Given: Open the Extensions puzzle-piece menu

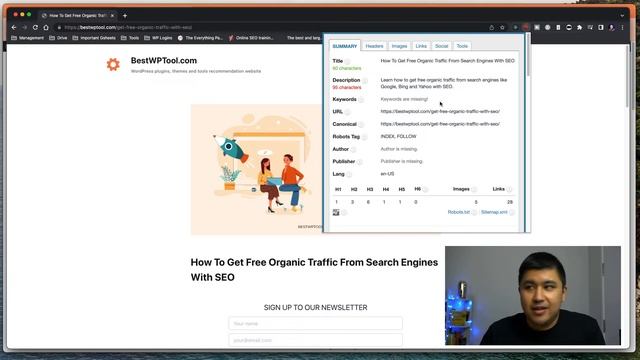Looking at the screenshot, I should 579,27.
